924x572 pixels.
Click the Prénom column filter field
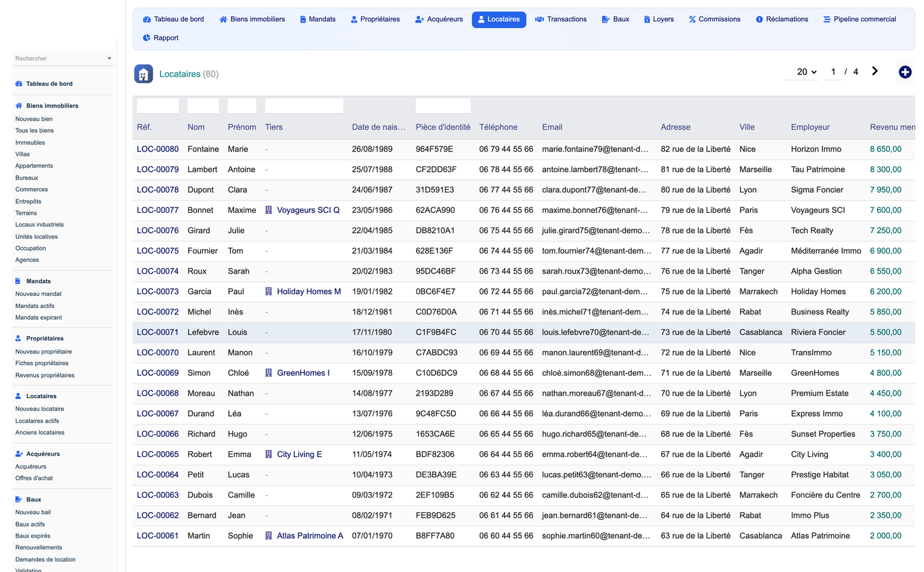(242, 106)
